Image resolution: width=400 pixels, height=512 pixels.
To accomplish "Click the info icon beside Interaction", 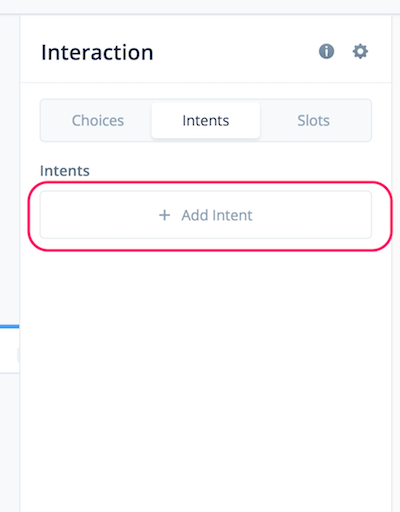I will [x=326, y=52].
